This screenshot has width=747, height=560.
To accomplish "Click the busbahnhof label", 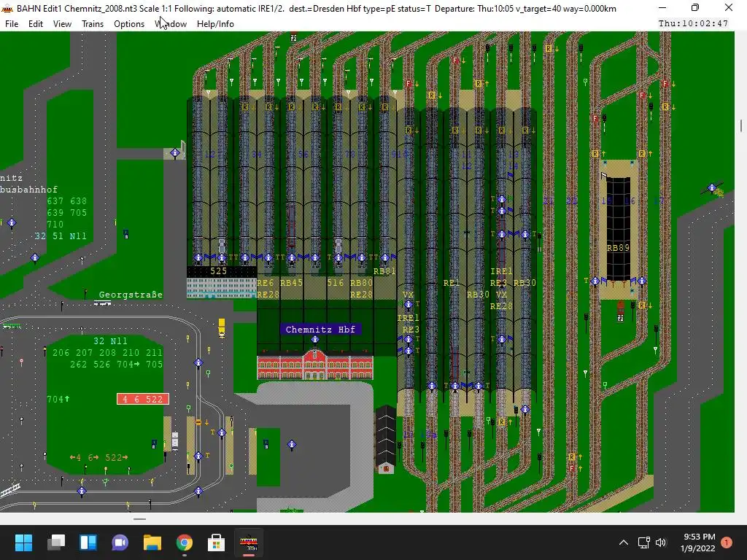I will (28, 190).
